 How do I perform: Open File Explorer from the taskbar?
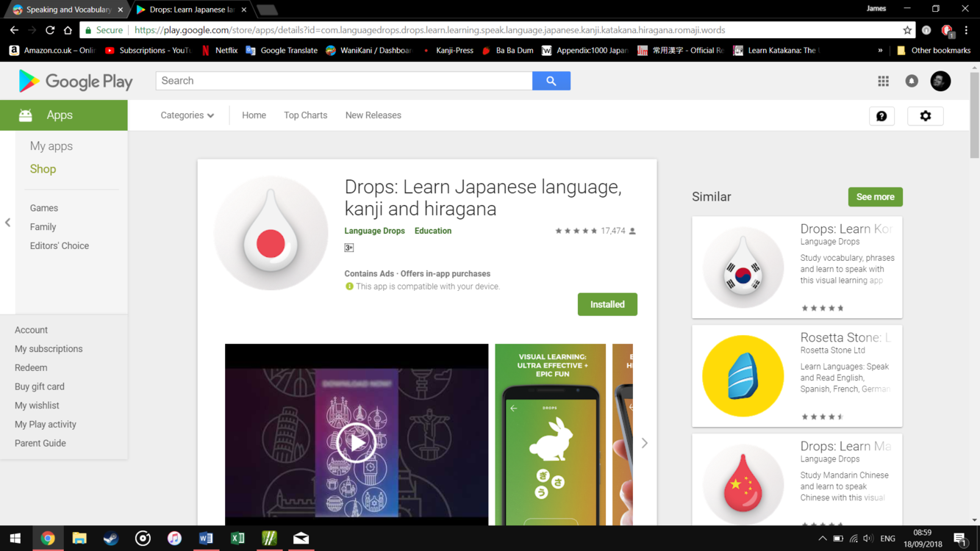(79, 539)
